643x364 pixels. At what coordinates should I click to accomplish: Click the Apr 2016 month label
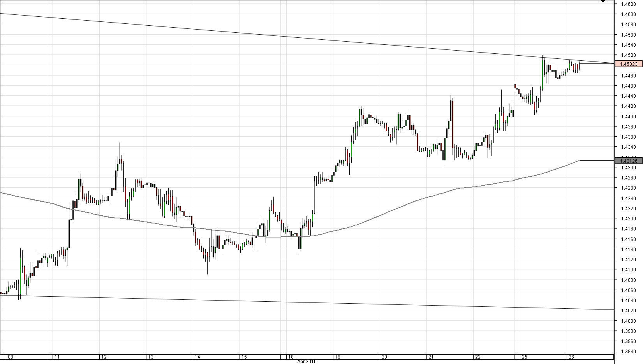pyautogui.click(x=307, y=362)
